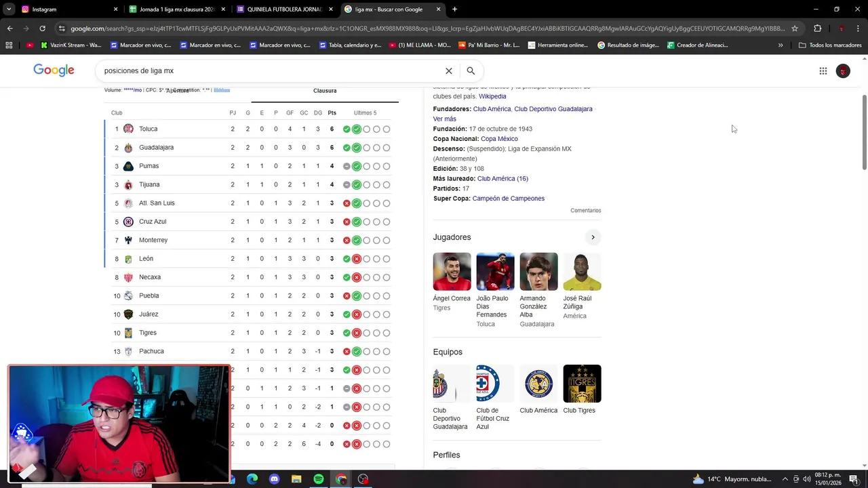Image resolution: width=868 pixels, height=488 pixels.
Task: Open the Club América team crest
Action: pyautogui.click(x=539, y=384)
